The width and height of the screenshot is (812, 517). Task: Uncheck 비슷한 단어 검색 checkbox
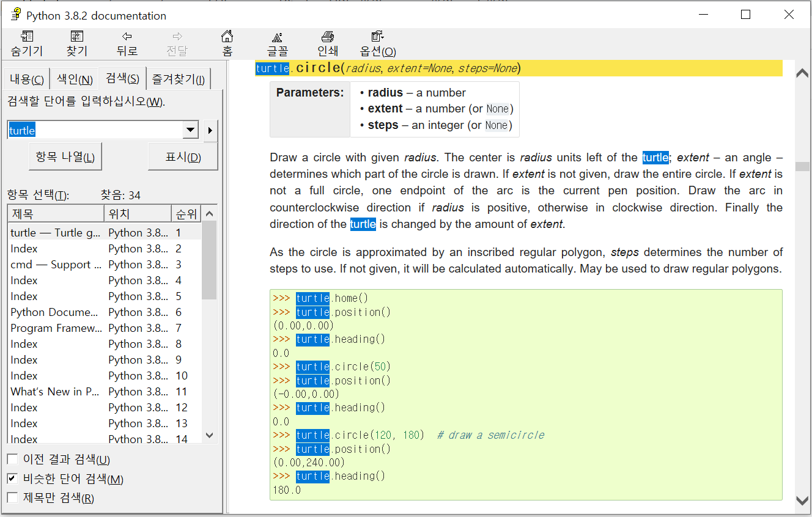12,479
